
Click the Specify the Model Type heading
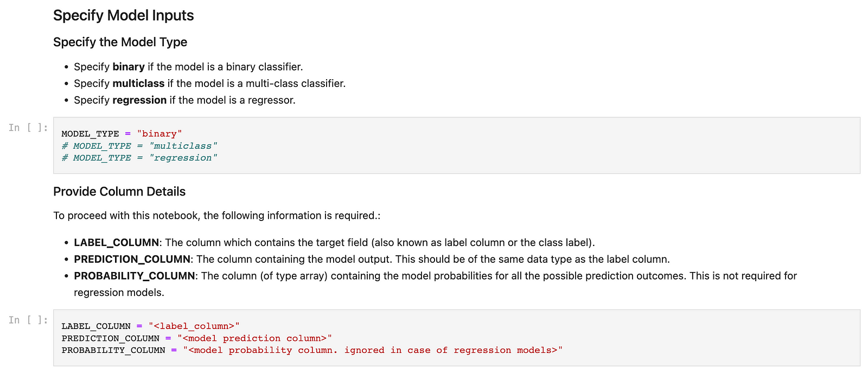pyautogui.click(x=120, y=42)
